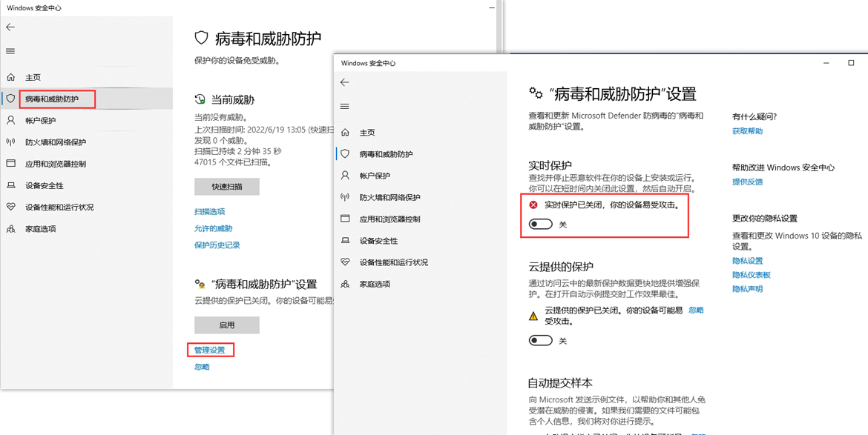Open 家庭选项 family icon in the rear window

point(11,229)
